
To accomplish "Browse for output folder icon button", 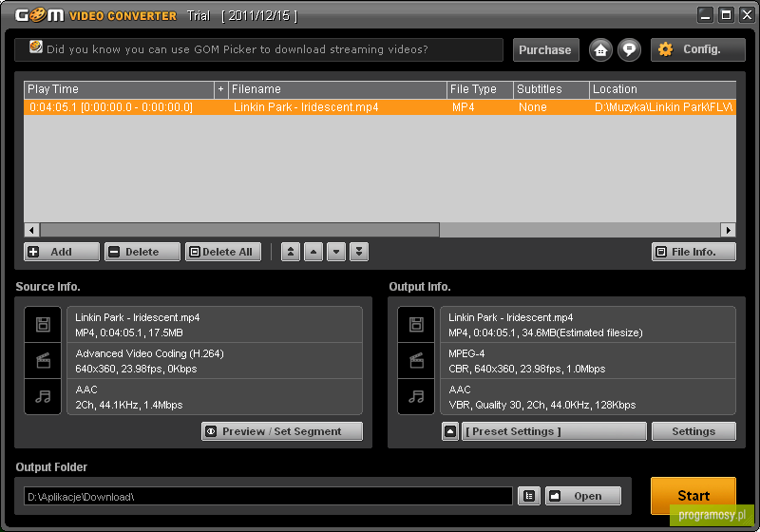I will coord(529,496).
